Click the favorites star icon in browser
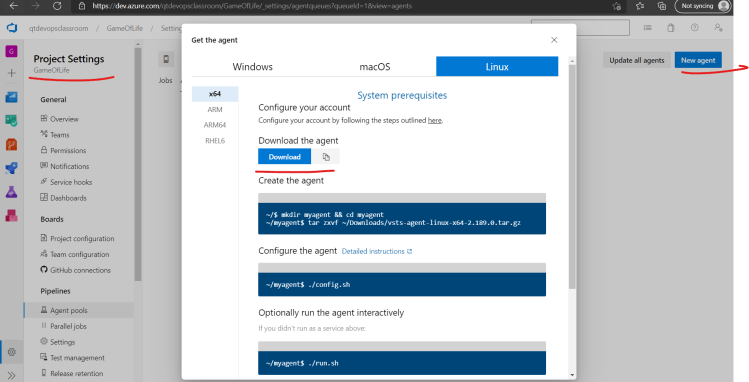This screenshot has width=749, height=382. click(x=640, y=6)
